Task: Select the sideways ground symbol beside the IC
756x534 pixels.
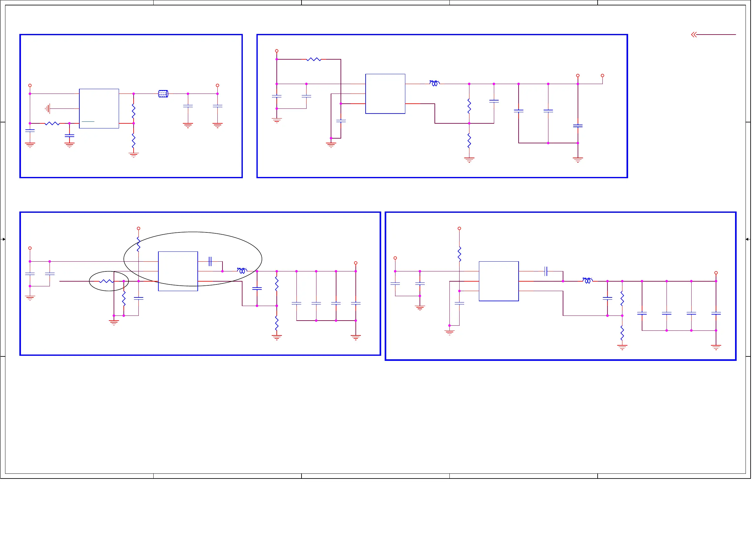Action: (48, 108)
